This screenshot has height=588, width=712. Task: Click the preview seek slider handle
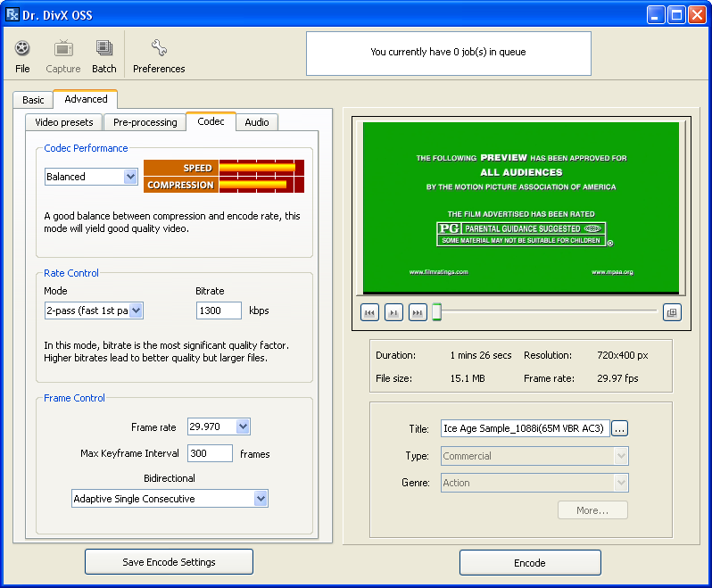(x=437, y=312)
